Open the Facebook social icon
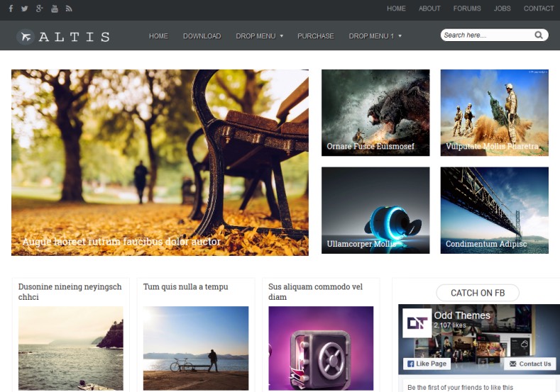Image resolution: width=560 pixels, height=392 pixels. coord(11,9)
